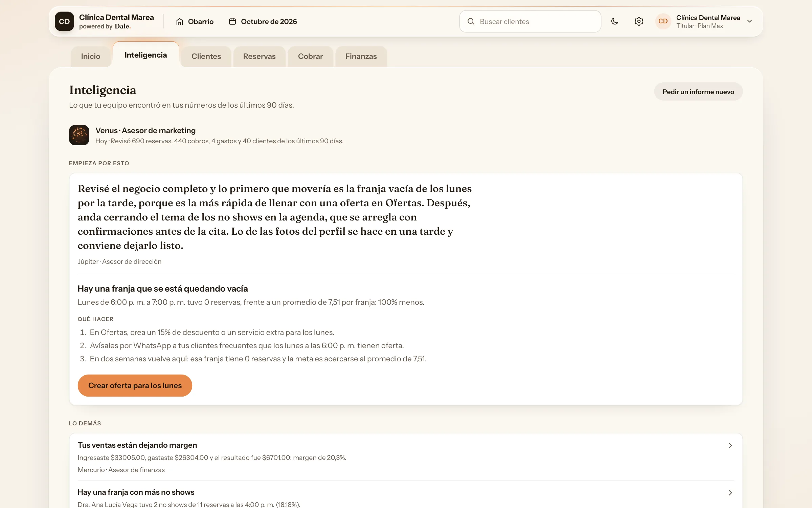
Task: Focus the Buscar clientes search field
Action: coord(530,21)
